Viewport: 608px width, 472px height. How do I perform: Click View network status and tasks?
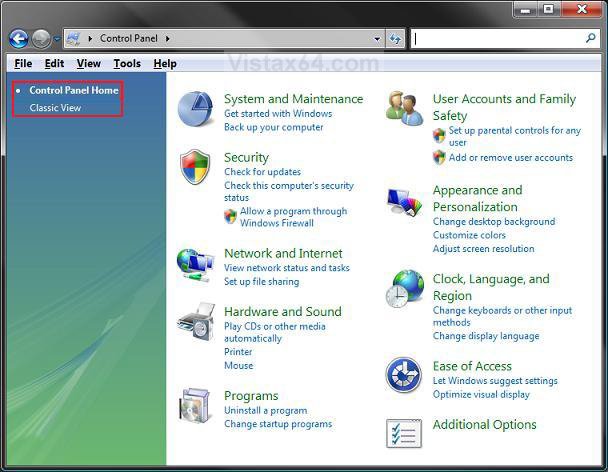point(287,268)
